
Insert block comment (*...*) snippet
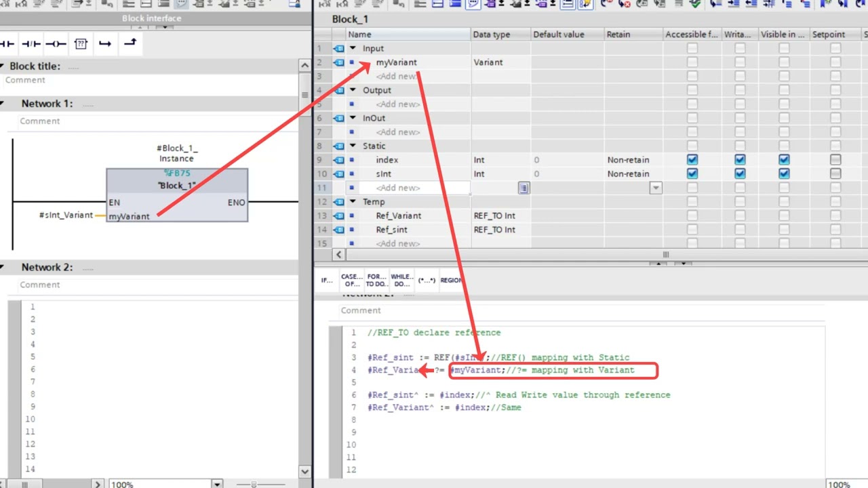[x=427, y=280]
